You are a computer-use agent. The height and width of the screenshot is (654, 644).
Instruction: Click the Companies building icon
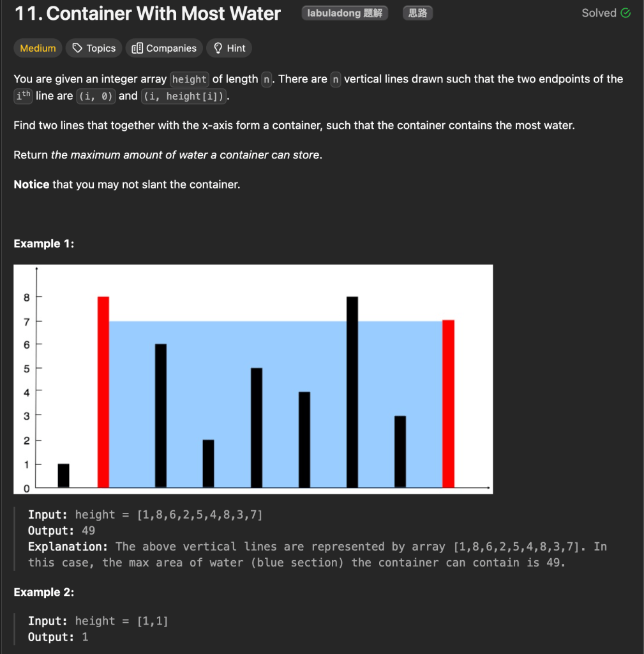tap(137, 49)
